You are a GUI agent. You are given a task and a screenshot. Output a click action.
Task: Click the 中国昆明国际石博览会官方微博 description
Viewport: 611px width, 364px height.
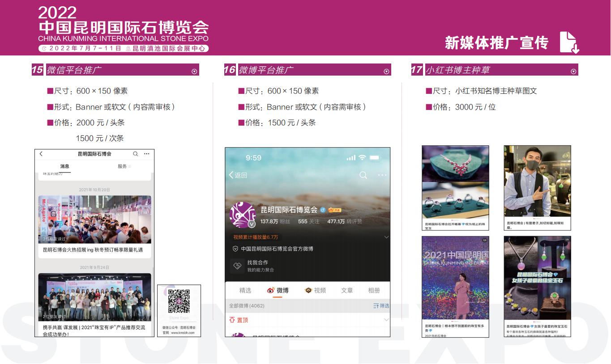point(277,249)
